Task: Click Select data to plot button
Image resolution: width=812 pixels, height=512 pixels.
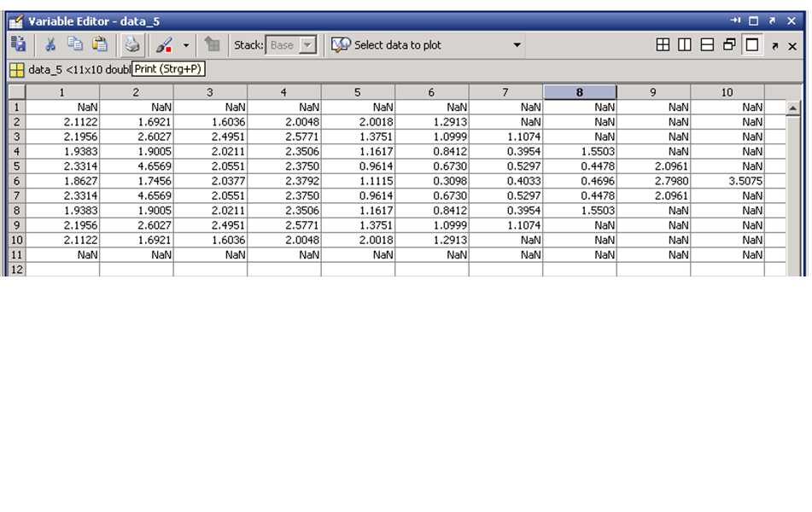Action: [x=387, y=45]
